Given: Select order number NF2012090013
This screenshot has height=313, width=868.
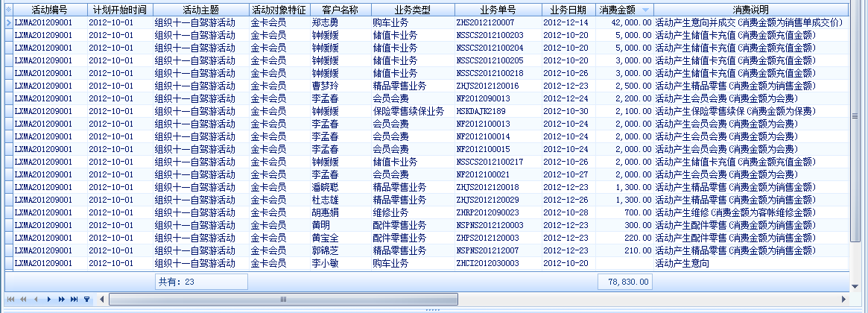Looking at the screenshot, I should (498, 98).
